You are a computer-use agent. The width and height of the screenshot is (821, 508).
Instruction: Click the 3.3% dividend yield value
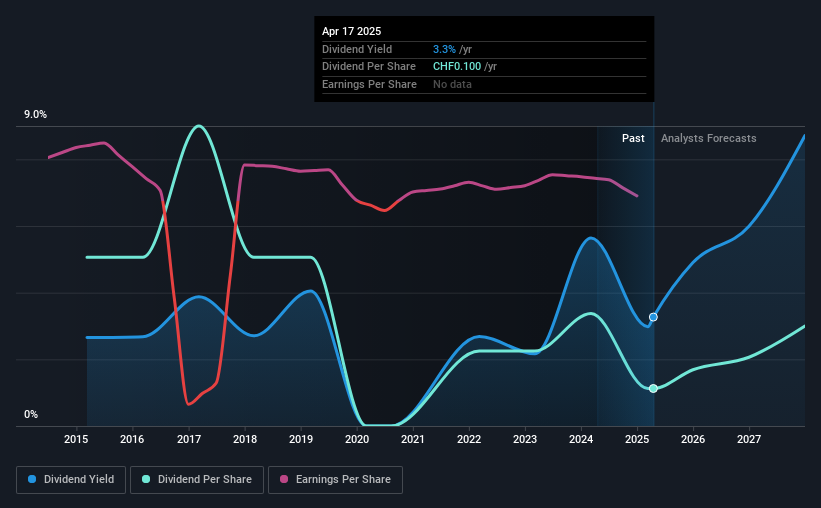click(x=444, y=49)
